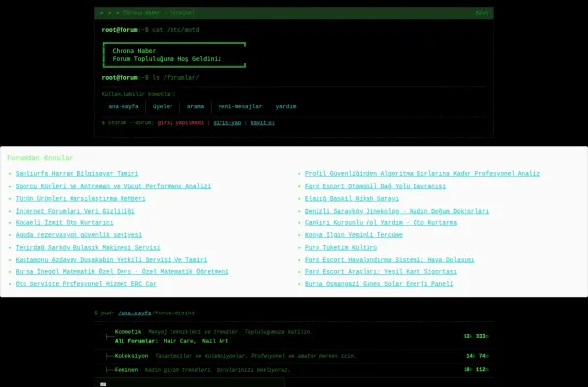Click the Chrona Haber welcome banner
Screen dimensions: 588x387
pyautogui.click(x=174, y=55)
